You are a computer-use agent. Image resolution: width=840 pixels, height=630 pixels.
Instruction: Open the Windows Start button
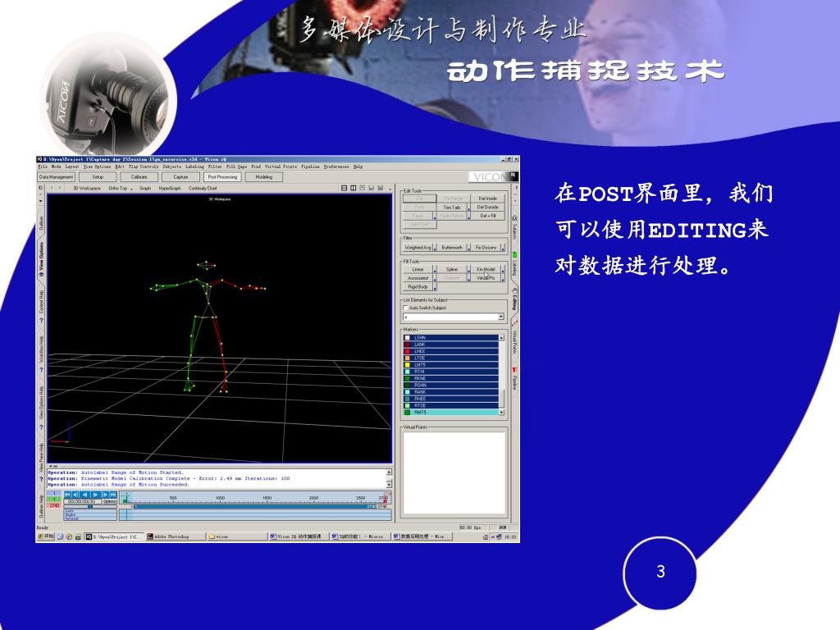pos(46,536)
